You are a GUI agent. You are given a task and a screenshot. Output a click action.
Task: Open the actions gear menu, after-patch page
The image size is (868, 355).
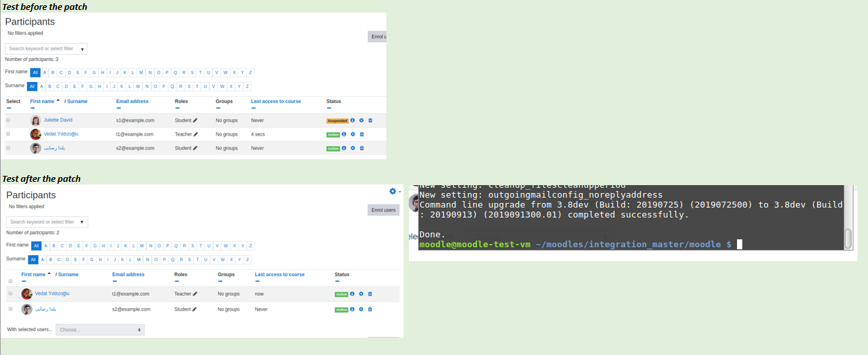395,191
